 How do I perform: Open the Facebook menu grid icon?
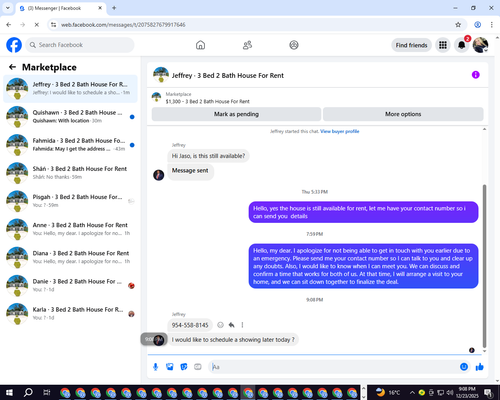point(443,45)
